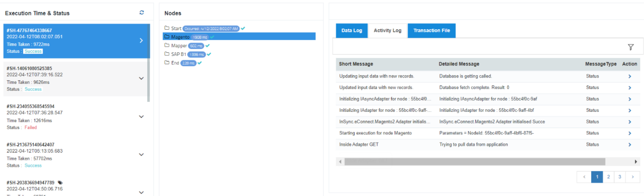The width and height of the screenshot is (644, 196).
Task: Click the folder icon of the Mapper node
Action: (167, 45)
